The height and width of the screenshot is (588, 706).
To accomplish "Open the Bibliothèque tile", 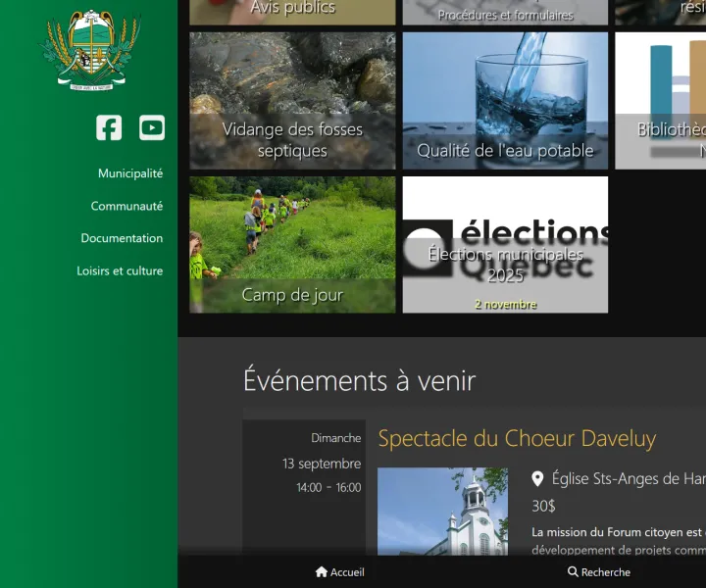I will [661, 101].
